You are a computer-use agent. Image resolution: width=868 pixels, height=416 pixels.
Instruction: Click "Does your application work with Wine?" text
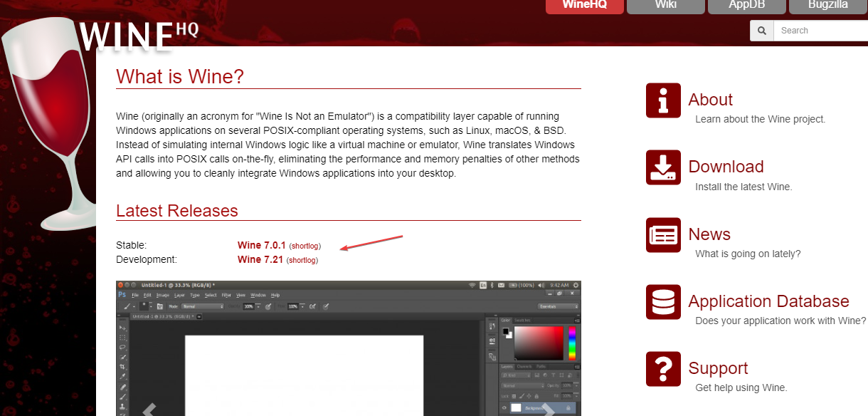(x=780, y=321)
